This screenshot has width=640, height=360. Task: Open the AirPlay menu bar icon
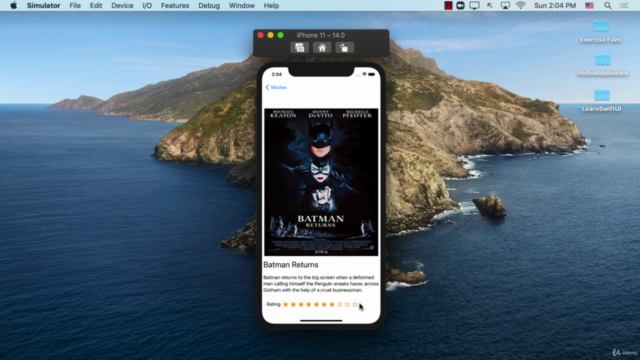coord(505,6)
